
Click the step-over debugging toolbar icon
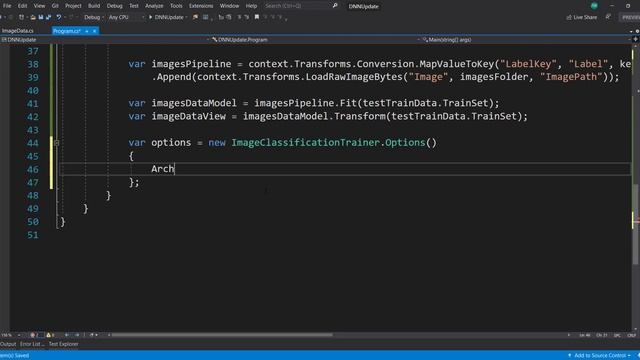tap(229, 17)
